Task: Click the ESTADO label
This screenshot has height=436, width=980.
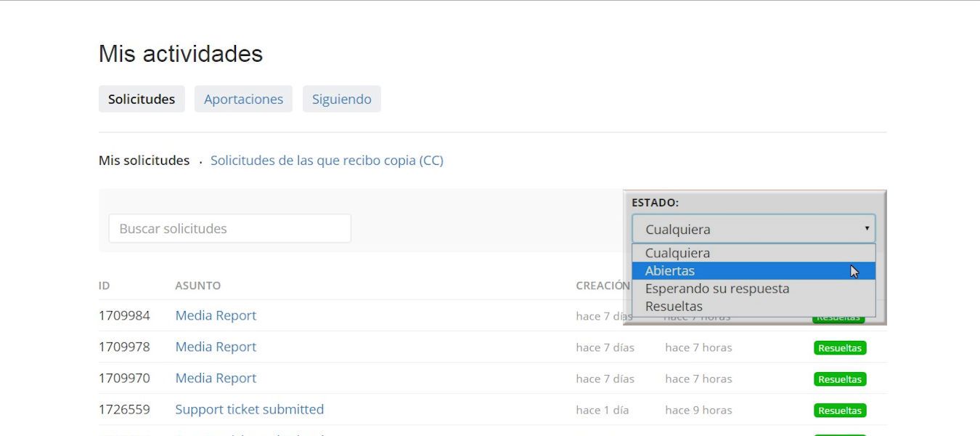Action: [x=655, y=203]
